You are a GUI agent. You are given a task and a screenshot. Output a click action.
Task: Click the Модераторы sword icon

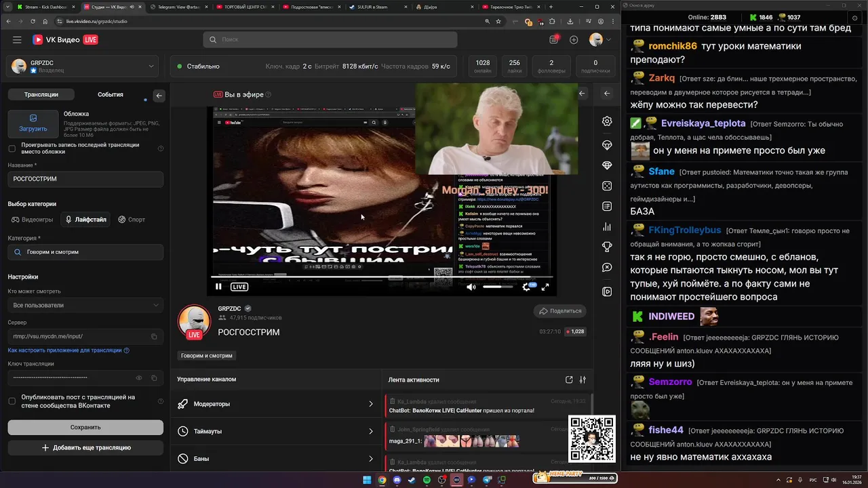[x=182, y=404]
